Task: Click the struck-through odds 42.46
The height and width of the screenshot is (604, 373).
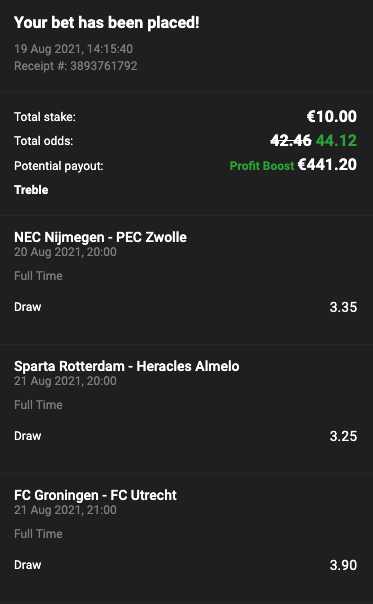Action: tap(291, 141)
